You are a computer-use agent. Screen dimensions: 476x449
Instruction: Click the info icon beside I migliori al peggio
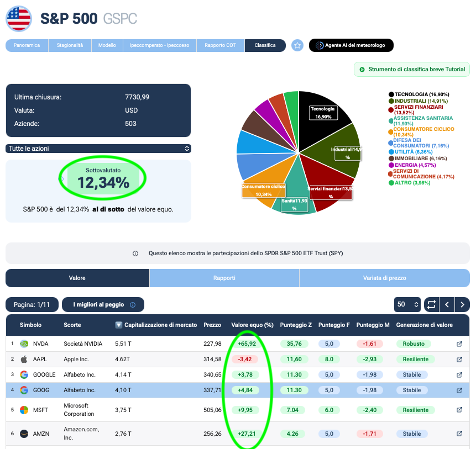click(x=133, y=305)
